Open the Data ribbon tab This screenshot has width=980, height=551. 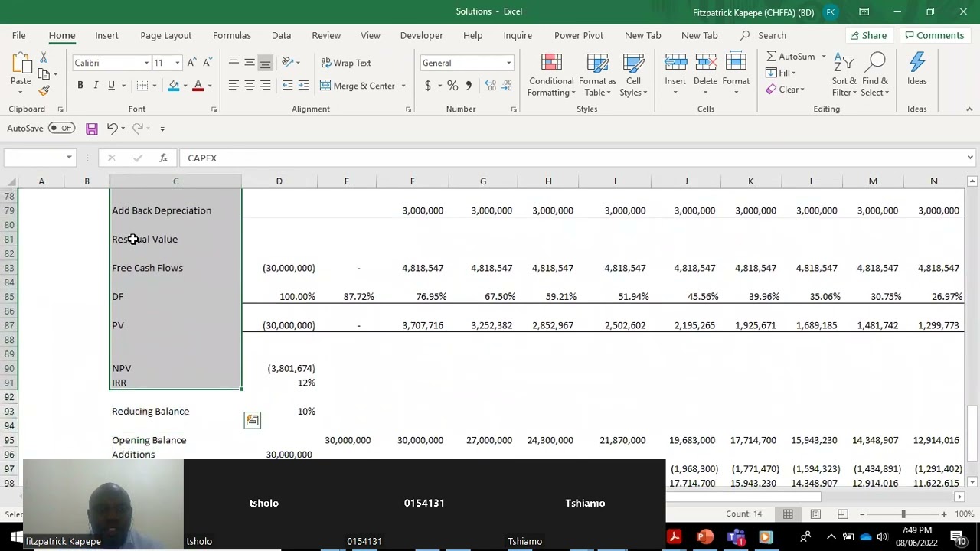(x=281, y=35)
